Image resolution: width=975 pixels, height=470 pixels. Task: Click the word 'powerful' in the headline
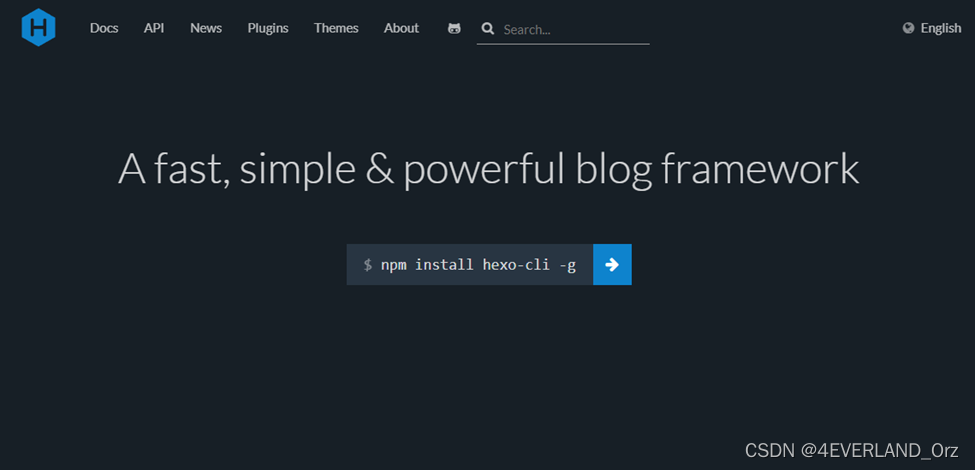484,169
